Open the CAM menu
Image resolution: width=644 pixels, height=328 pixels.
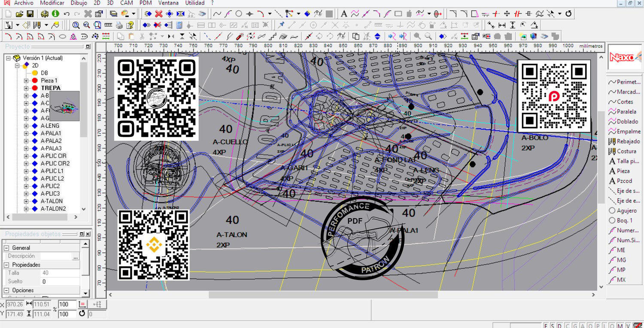coord(127,3)
